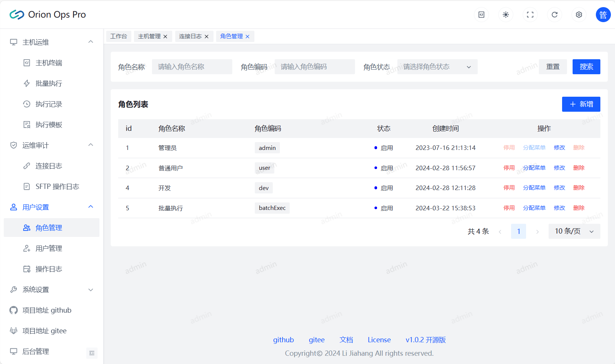This screenshot has width=615, height=364.
Task: Click the 角色名称 input field
Action: click(x=192, y=67)
